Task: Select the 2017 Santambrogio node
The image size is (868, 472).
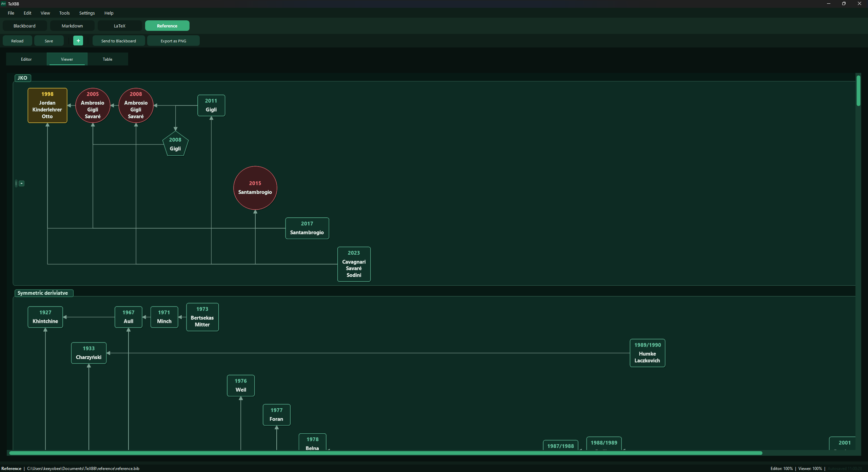Action: 307,228
